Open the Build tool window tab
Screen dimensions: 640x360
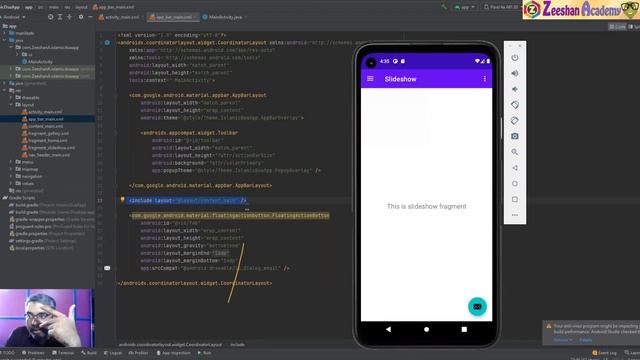(x=89, y=353)
